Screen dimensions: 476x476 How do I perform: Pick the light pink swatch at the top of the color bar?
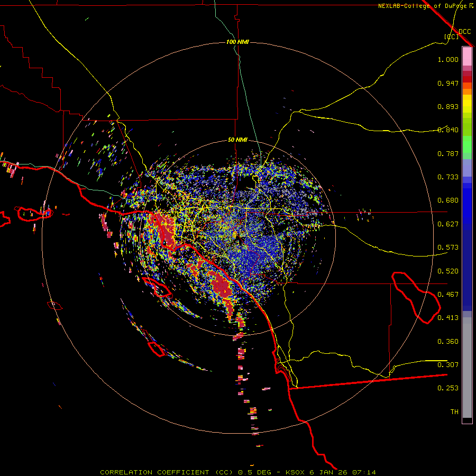[467, 56]
